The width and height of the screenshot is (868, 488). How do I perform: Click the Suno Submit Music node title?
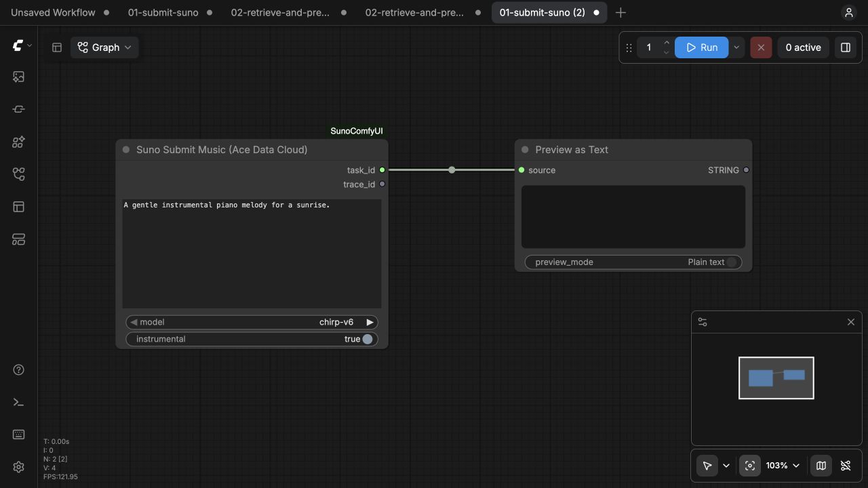coord(222,150)
